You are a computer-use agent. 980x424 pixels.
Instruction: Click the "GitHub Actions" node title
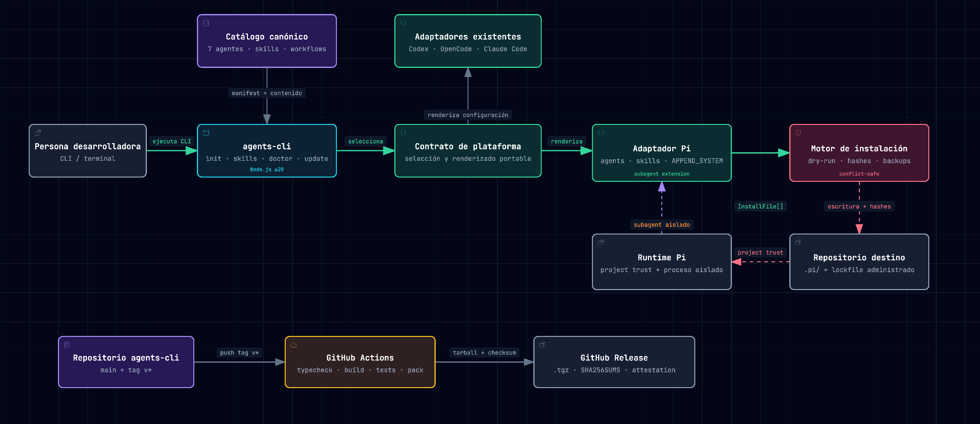[360, 358]
